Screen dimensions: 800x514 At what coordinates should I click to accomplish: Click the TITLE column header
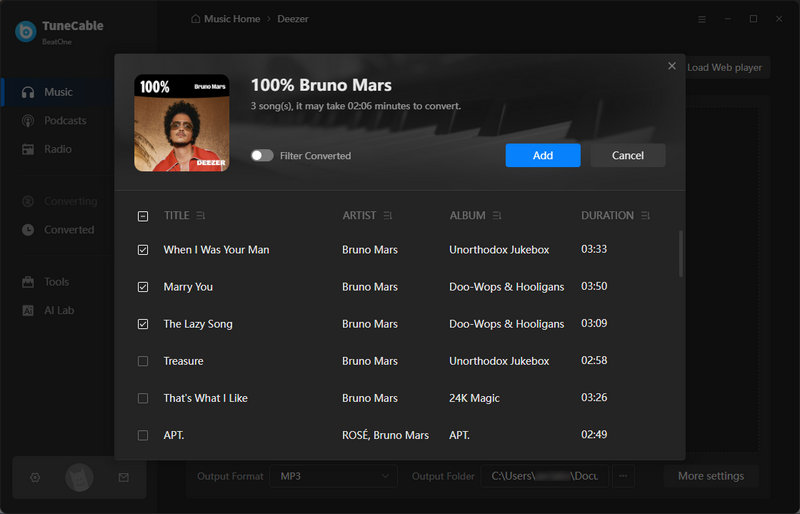tap(177, 216)
